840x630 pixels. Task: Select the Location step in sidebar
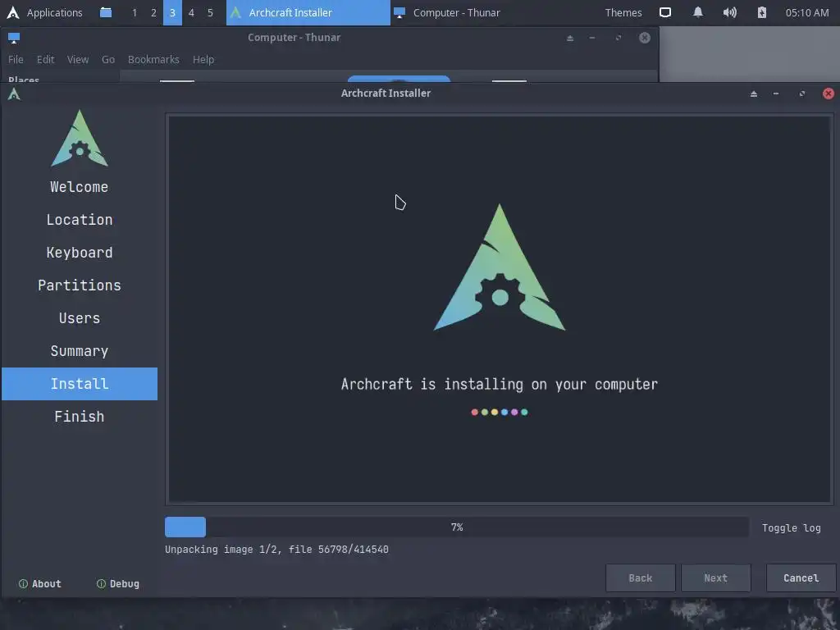(x=80, y=220)
